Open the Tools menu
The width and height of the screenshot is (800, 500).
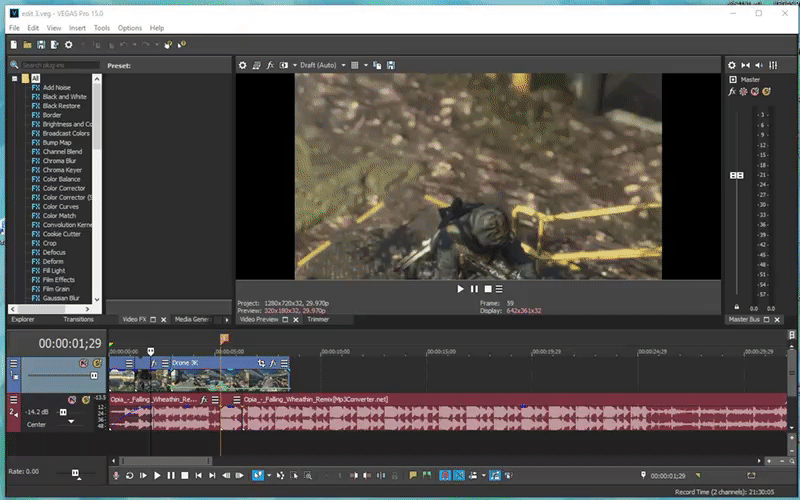point(102,28)
